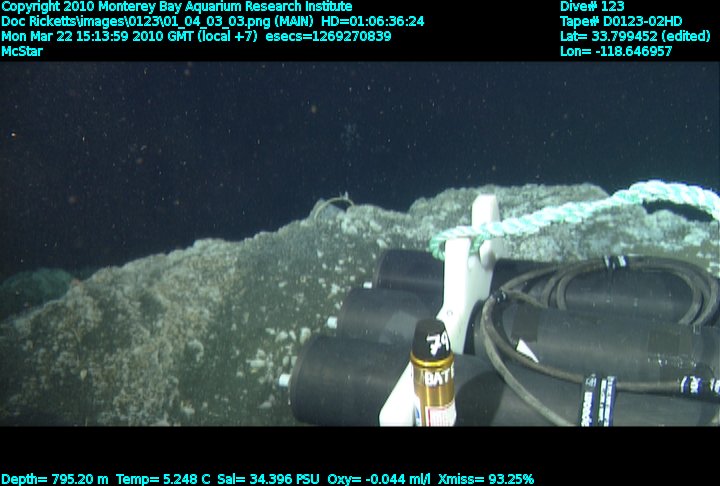This screenshot has width=720, height=486.
Task: Click the Xmiss= 93.25% value
Action: [485, 479]
